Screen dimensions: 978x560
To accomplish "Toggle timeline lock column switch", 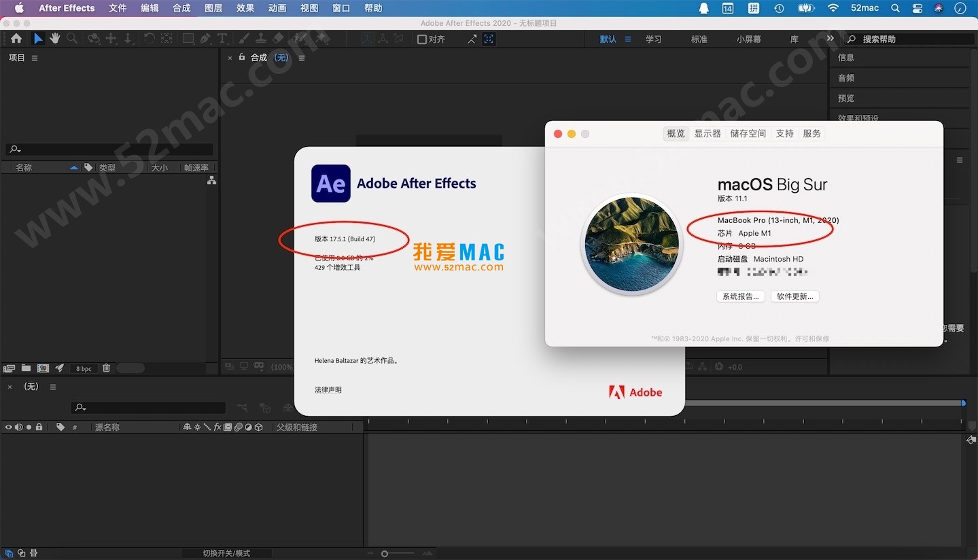I will (39, 427).
